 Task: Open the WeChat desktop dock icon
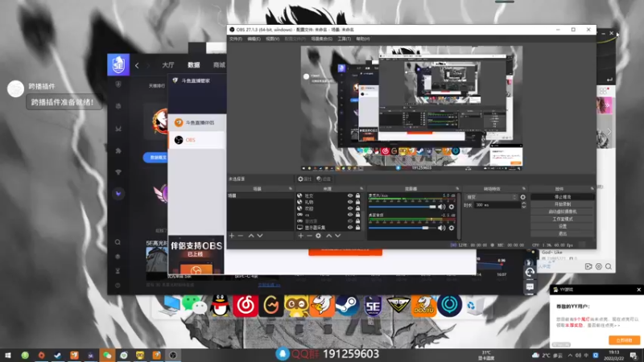194,306
